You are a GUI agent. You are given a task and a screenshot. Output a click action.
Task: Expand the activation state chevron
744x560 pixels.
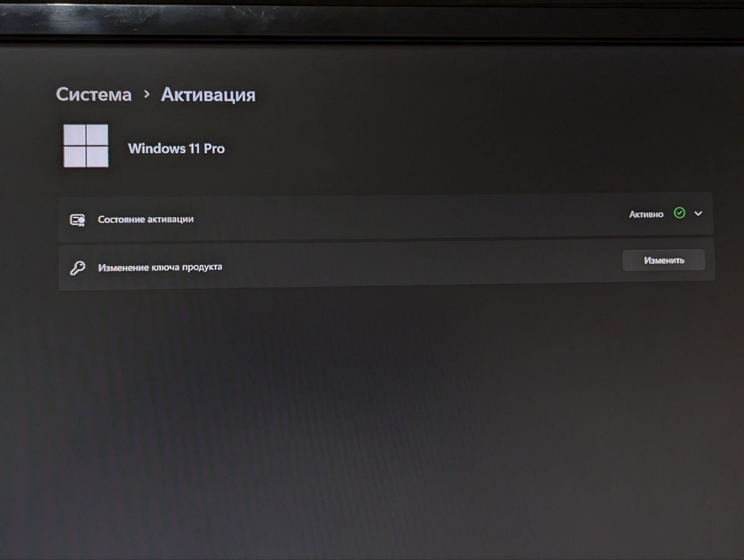(699, 213)
